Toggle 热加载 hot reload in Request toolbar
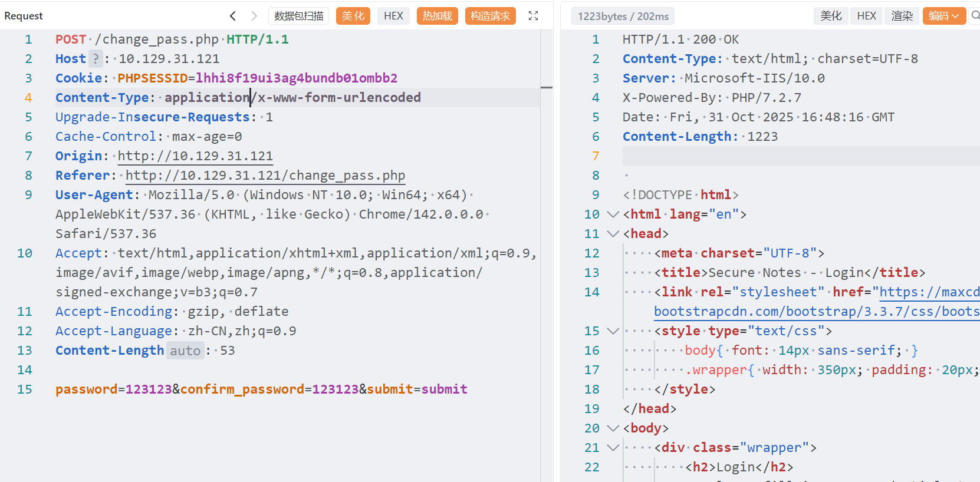 click(437, 16)
